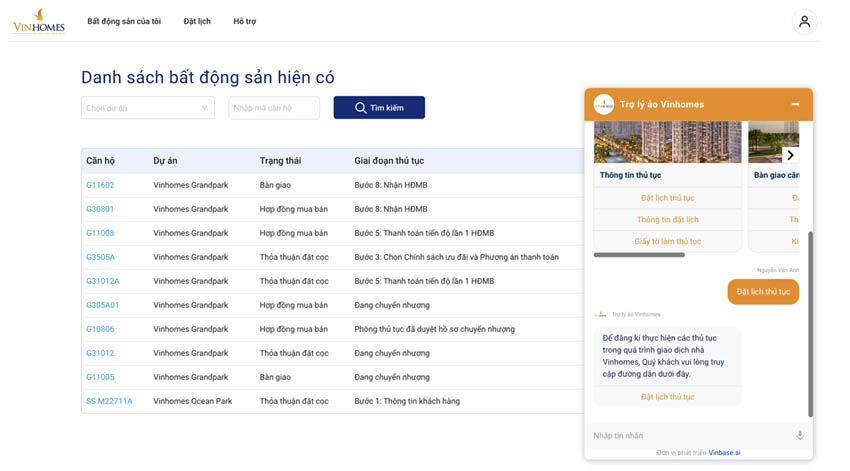Open apartment G31012A link
This screenshot has width=850, height=471.
(102, 281)
